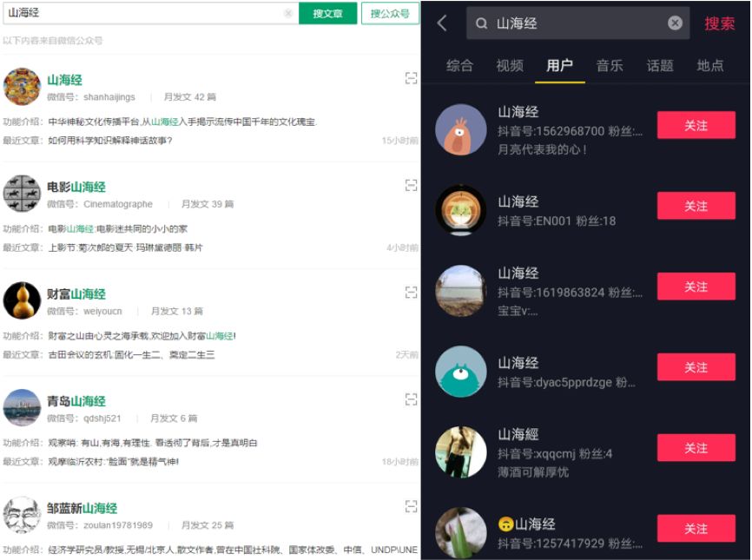Click the red 搜索 button in Douyin
752x560 pixels.
(x=719, y=23)
